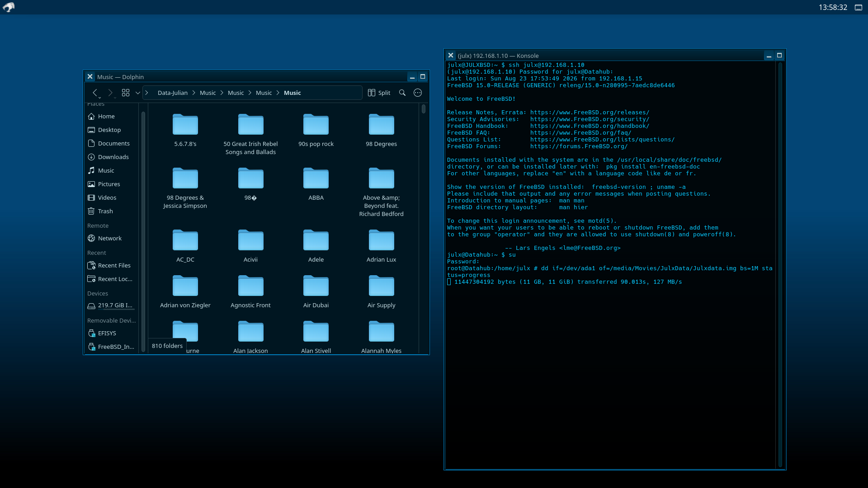Select EFISYS removable device
The height and width of the screenshot is (488, 868).
[111, 333]
